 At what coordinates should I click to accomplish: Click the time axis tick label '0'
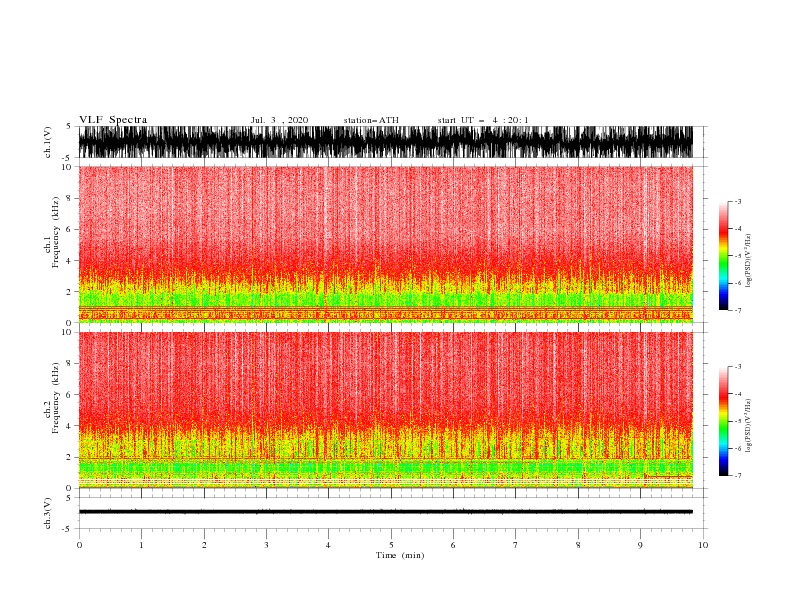[x=79, y=545]
